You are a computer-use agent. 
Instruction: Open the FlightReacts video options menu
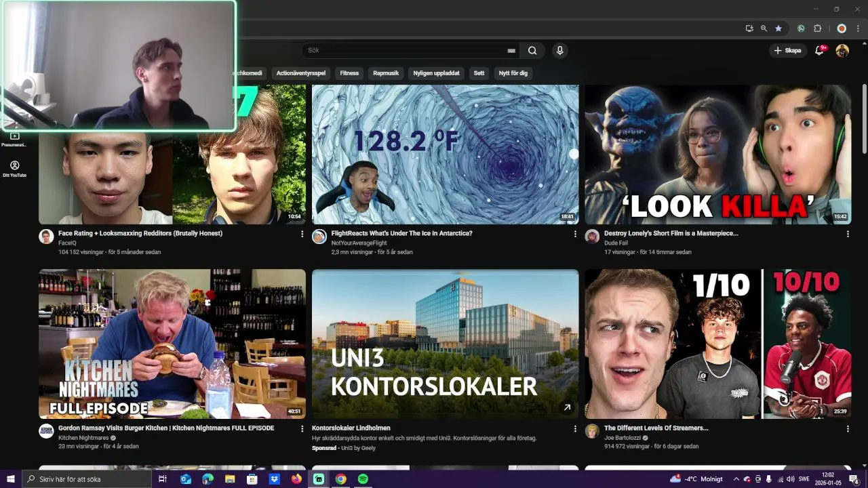575,234
